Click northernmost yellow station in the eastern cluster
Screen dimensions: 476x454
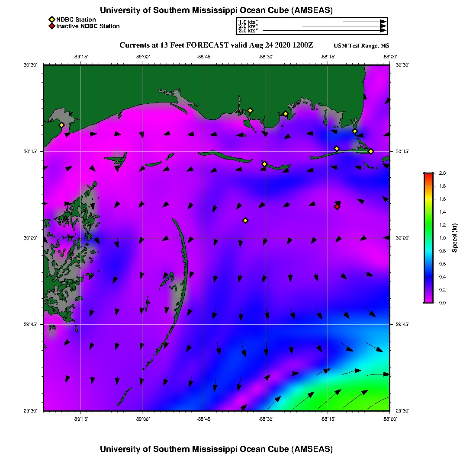(x=354, y=131)
